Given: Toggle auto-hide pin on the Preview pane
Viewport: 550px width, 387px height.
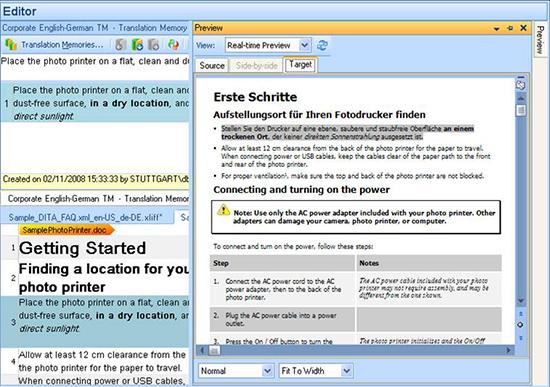Looking at the screenshot, I should [510, 28].
